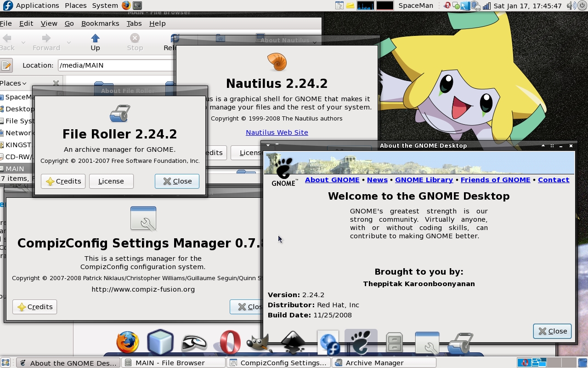Follow the About GNOME link
Viewport: 588px width, 368px height.
pyautogui.click(x=332, y=180)
